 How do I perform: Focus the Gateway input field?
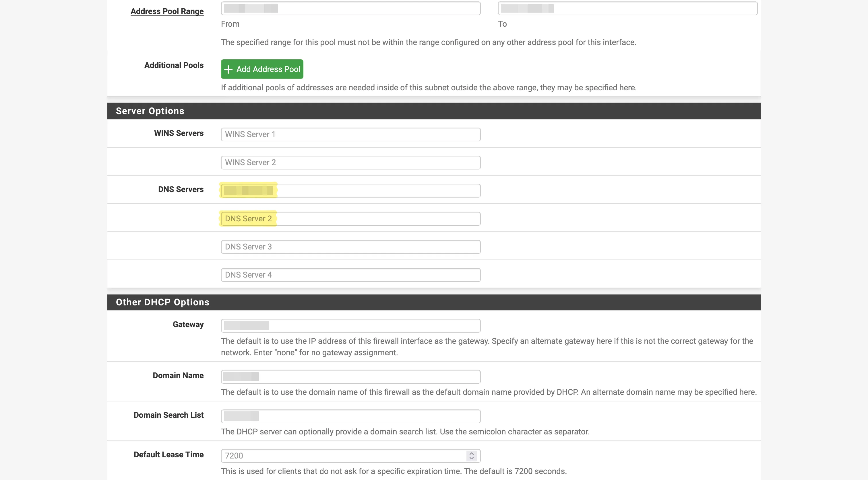click(350, 325)
